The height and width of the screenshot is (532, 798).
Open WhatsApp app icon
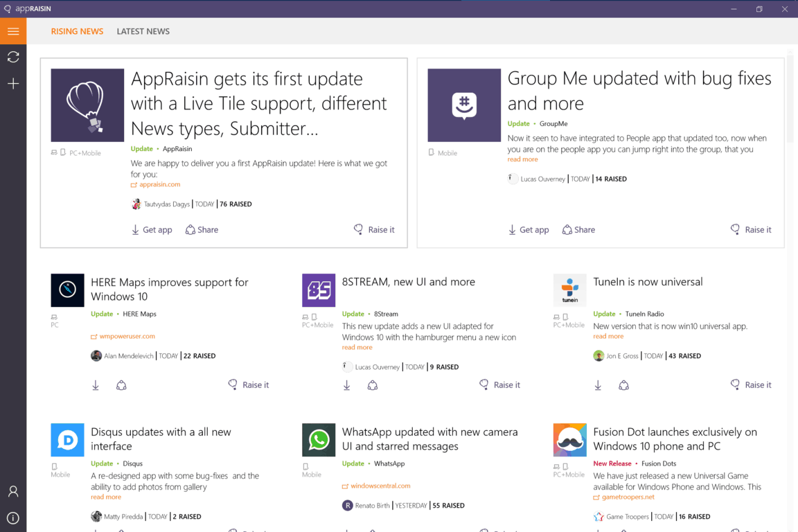(319, 440)
